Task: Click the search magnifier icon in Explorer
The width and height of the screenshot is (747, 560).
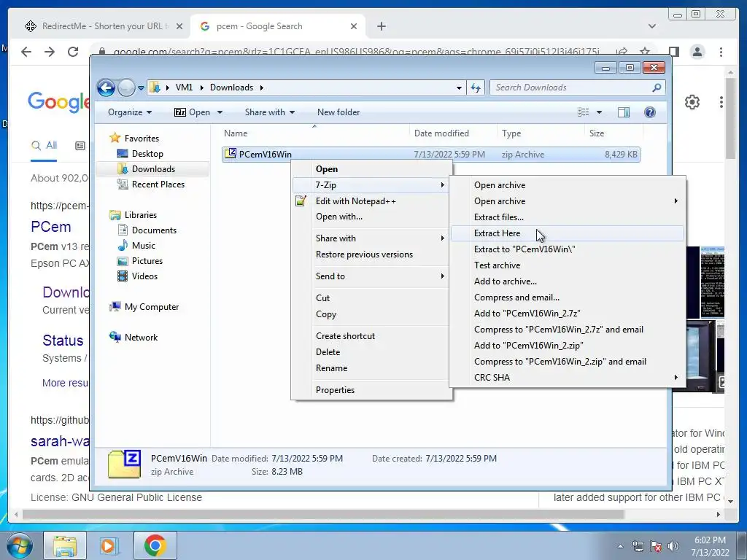Action: coord(657,87)
